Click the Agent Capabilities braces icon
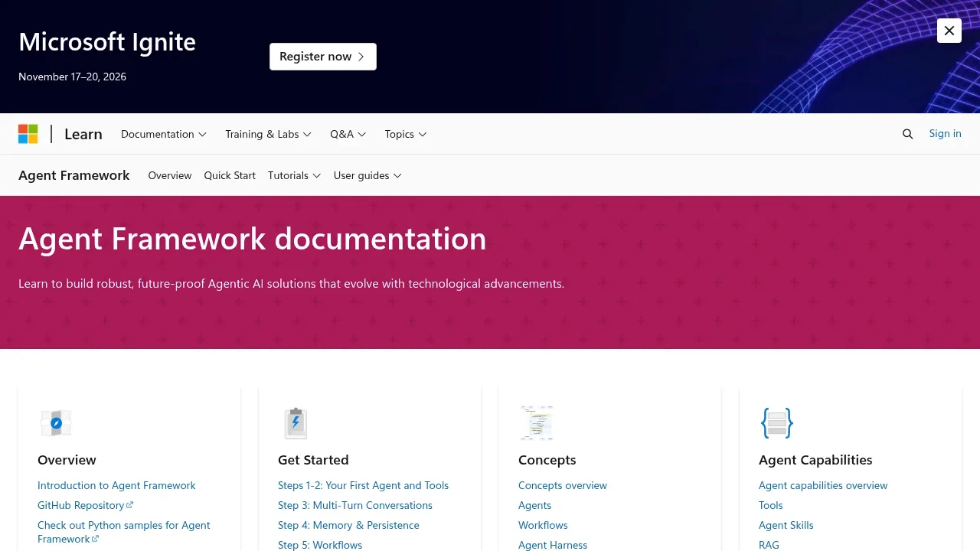This screenshot has width=980, height=551. (x=776, y=423)
